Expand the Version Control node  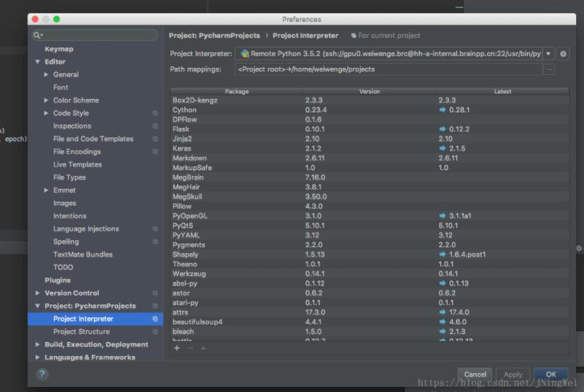(37, 293)
